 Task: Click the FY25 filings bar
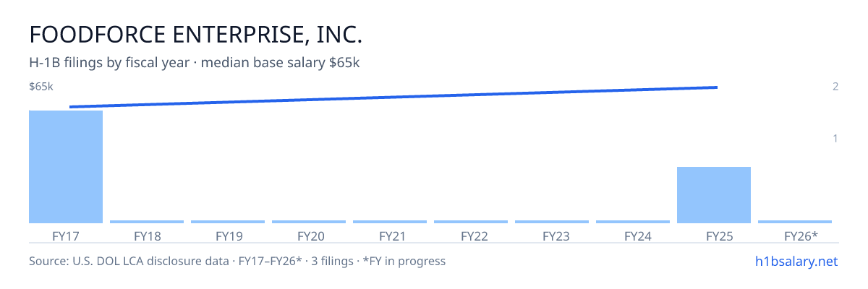(x=714, y=195)
